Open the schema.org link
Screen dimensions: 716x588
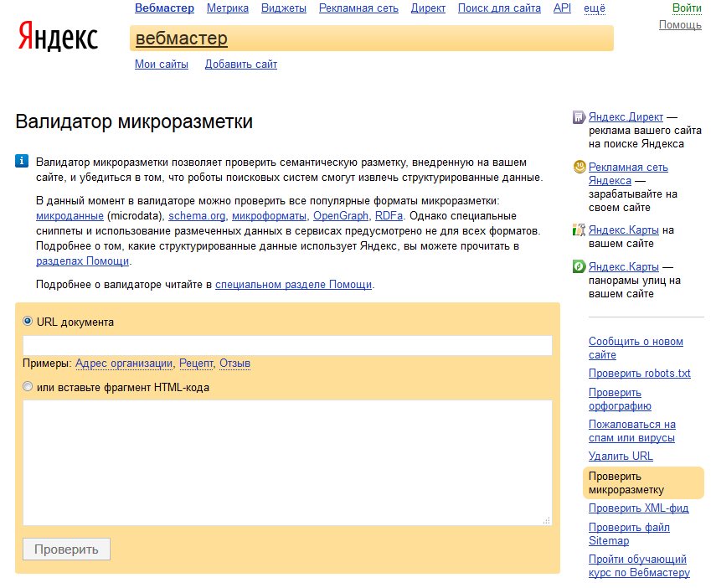pos(197,215)
